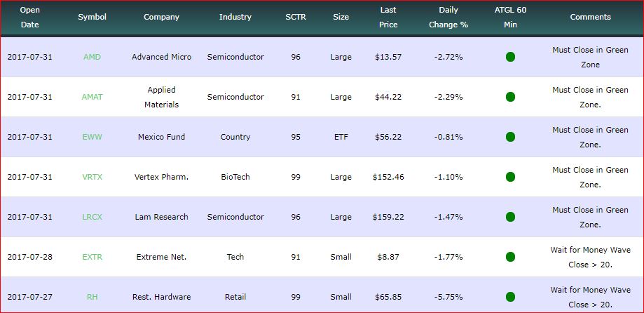Open the AMAT symbol link
The image size is (644, 313).
point(92,97)
